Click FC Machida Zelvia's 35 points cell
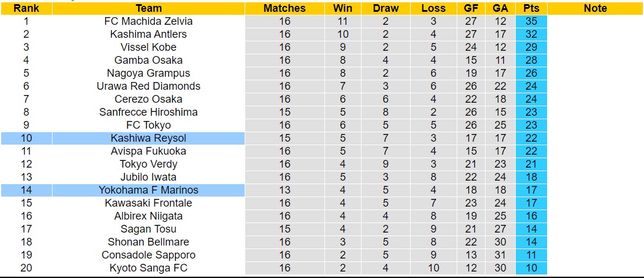The width and height of the screenshot is (644, 278). 531,21
